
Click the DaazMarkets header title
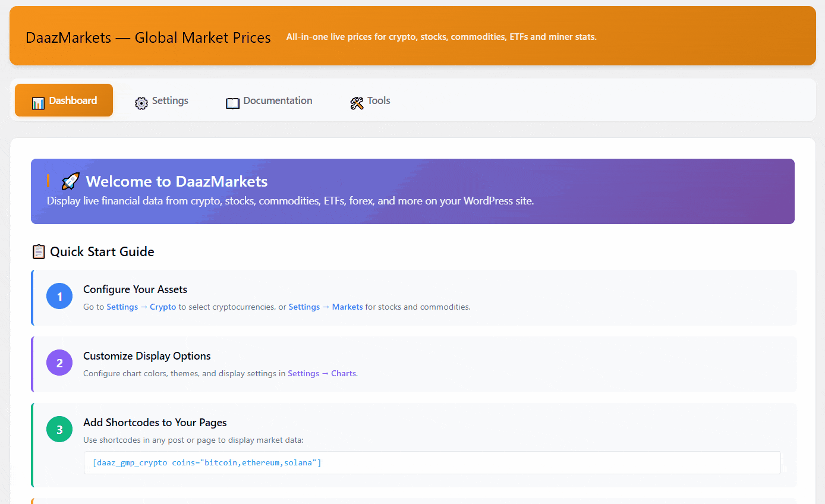(147, 37)
